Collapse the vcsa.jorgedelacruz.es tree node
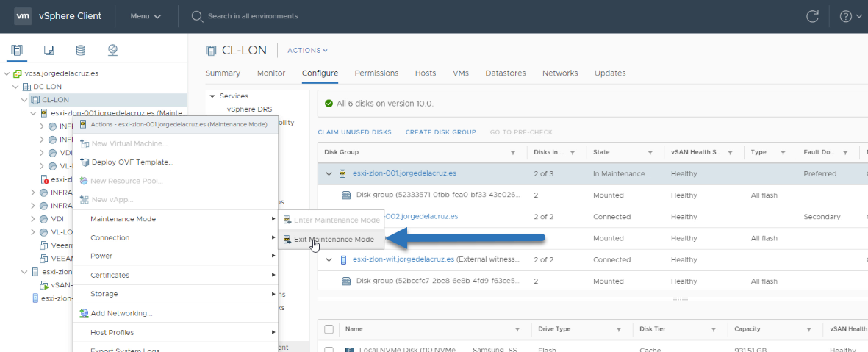The height and width of the screenshot is (352, 868). point(7,73)
